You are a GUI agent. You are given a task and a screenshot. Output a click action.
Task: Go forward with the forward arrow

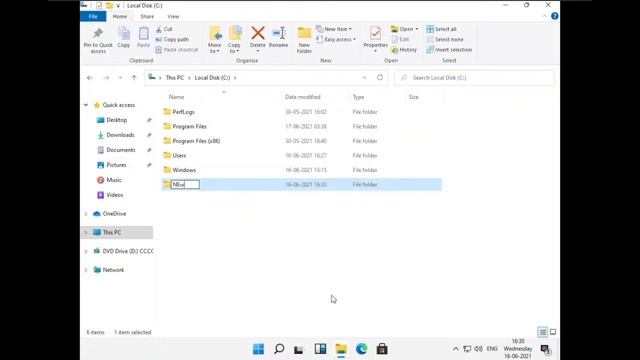pyautogui.click(x=106, y=78)
